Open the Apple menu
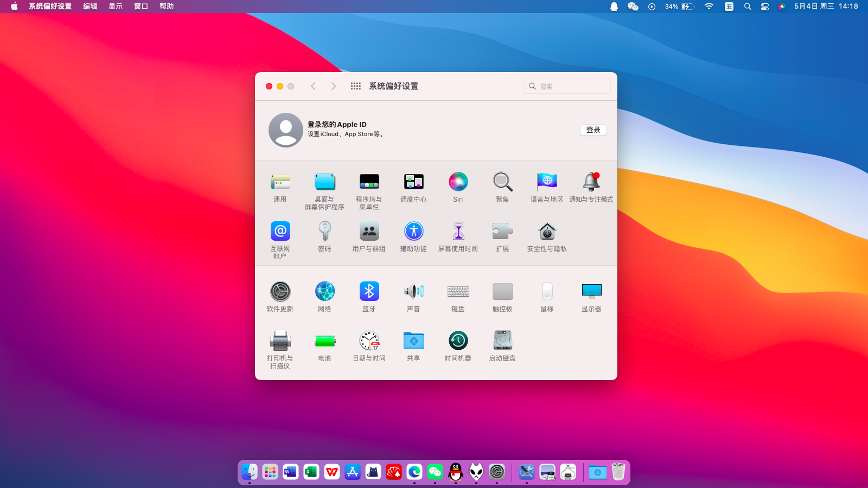Image resolution: width=868 pixels, height=488 pixels. (14, 7)
